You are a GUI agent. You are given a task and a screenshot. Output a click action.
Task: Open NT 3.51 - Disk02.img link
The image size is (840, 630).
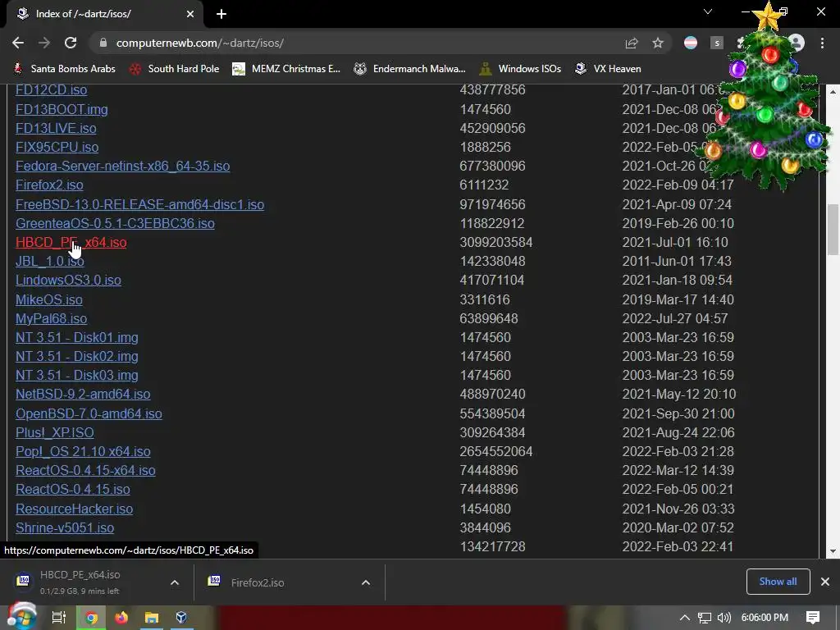click(77, 356)
